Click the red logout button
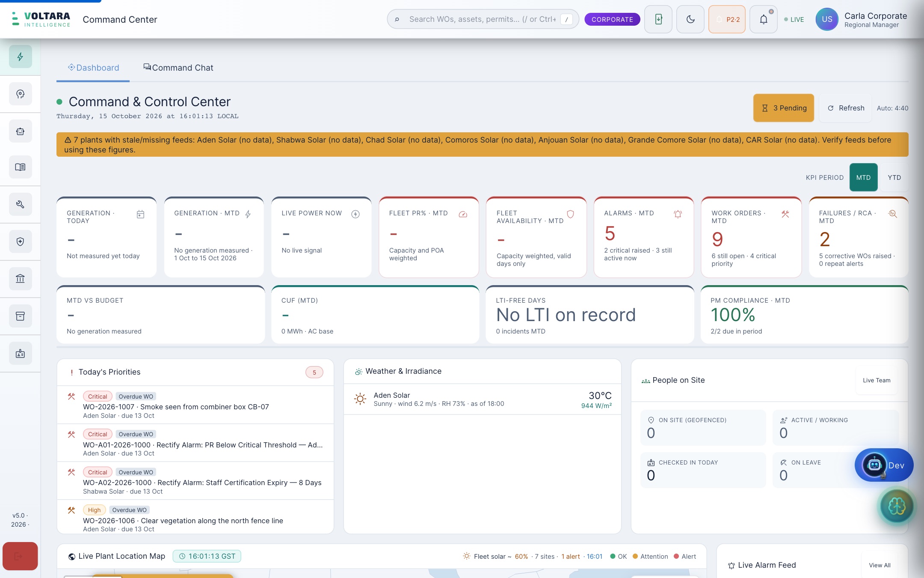Viewport: 924px width, 578px height. [20, 556]
